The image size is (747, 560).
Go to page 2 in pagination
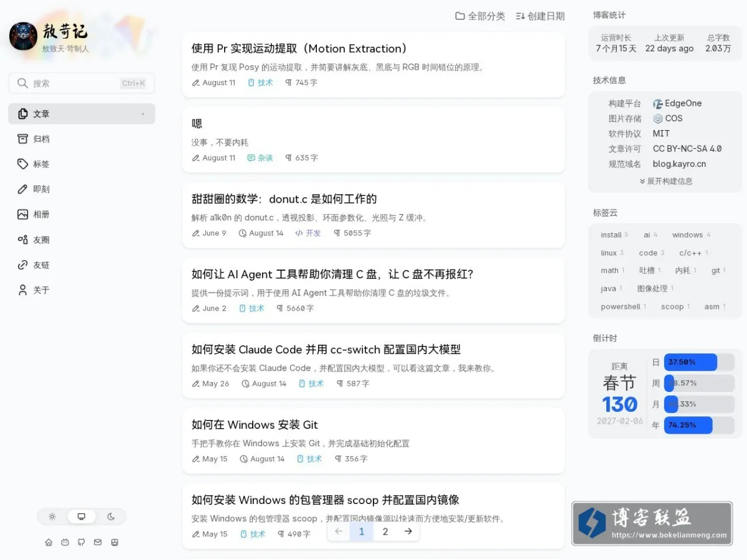385,531
